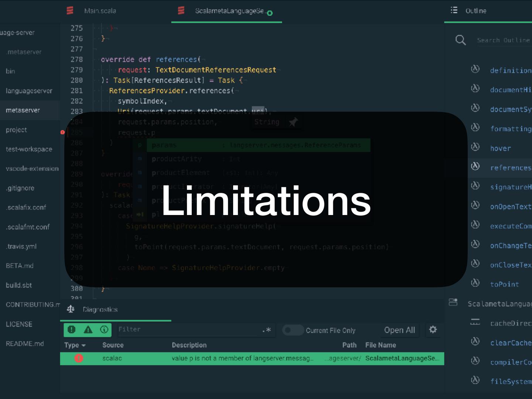
Task: Switch to the Main.scala tab
Action: click(x=100, y=11)
